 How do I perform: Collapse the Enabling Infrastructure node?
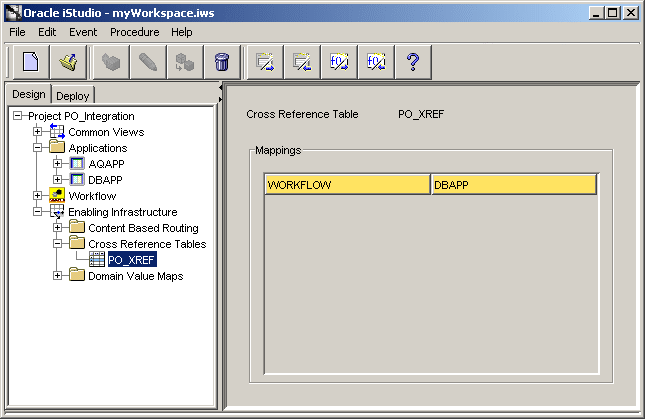[37, 212]
